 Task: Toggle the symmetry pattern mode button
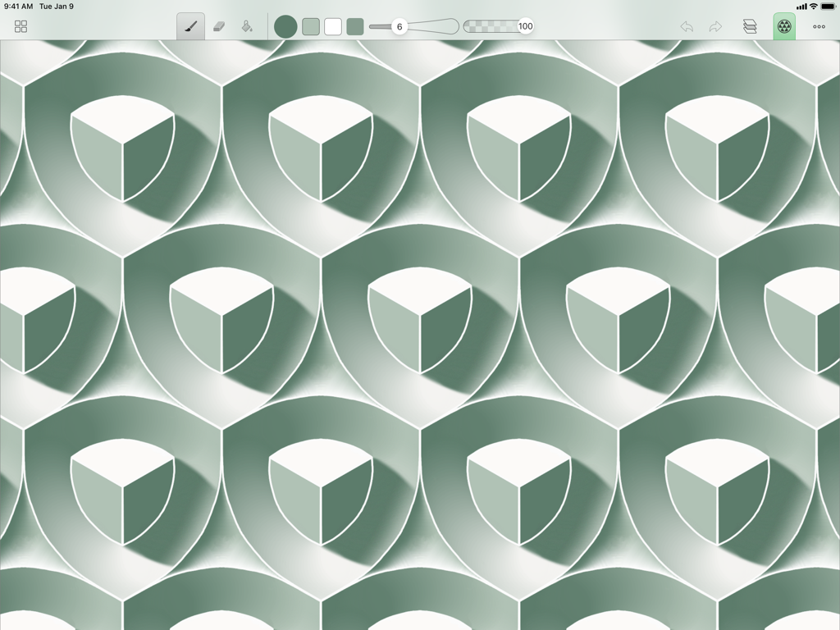[x=784, y=26]
